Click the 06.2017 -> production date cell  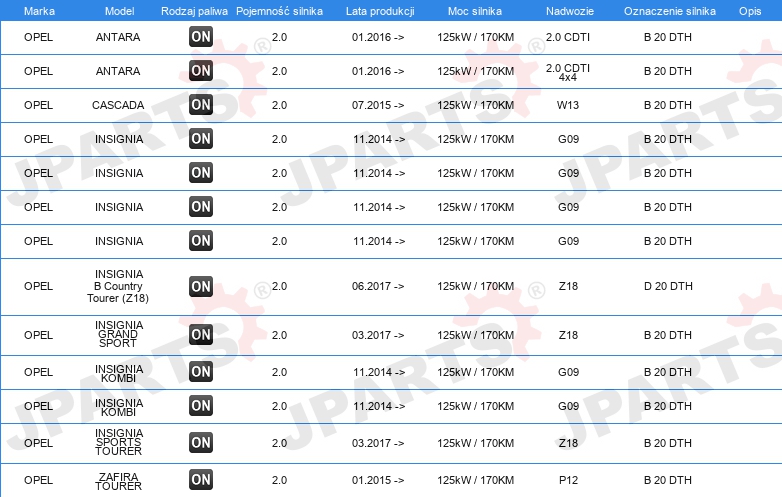[378, 286]
